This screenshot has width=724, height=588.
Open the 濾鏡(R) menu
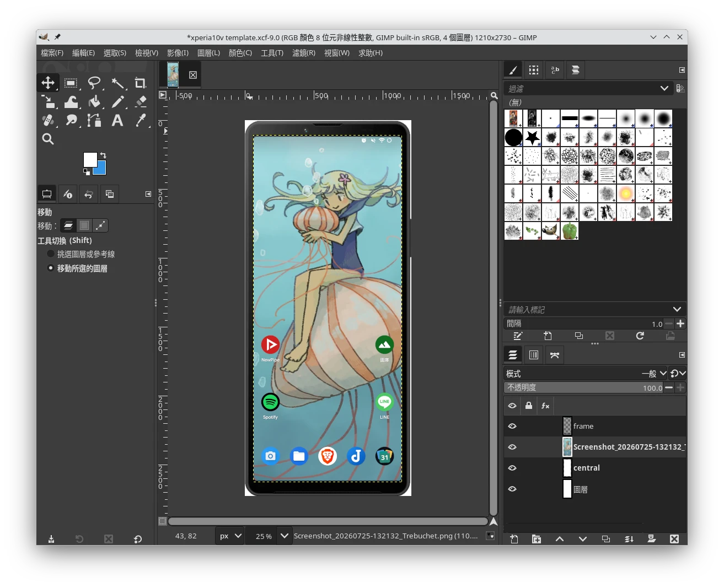click(x=304, y=53)
